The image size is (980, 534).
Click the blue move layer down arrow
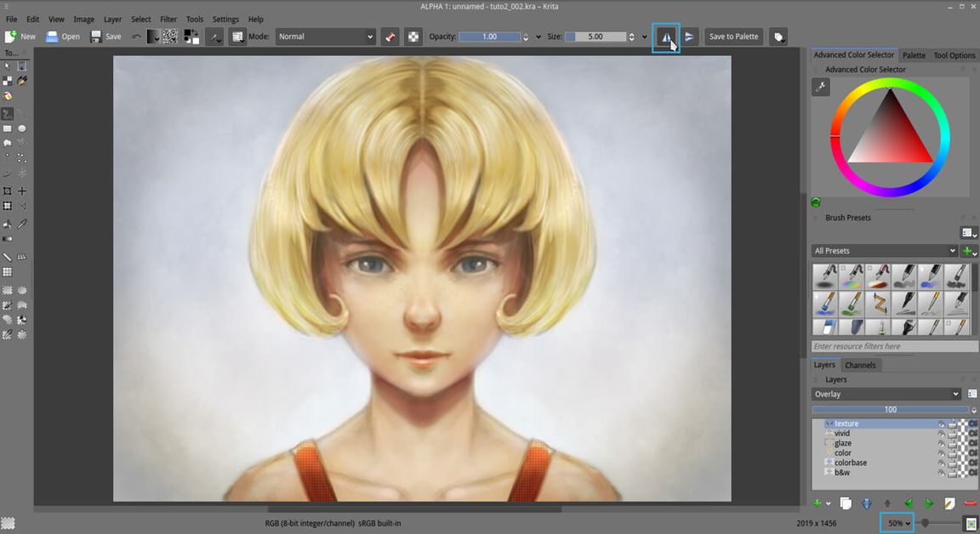pyautogui.click(x=866, y=503)
